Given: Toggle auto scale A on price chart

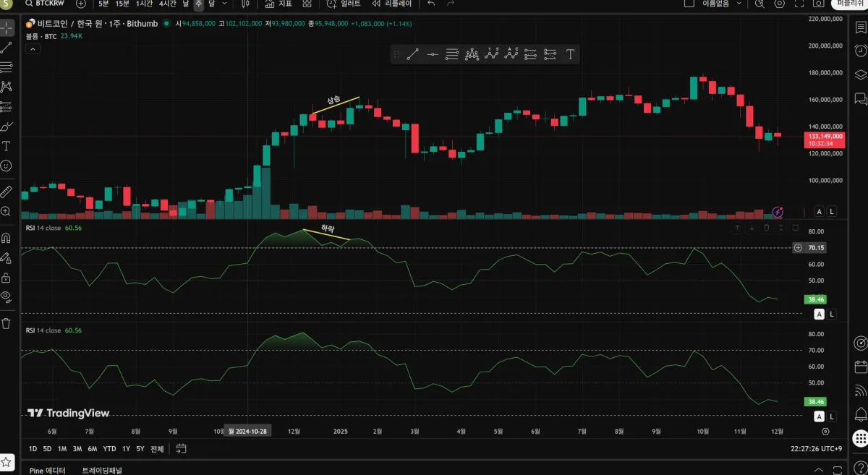Looking at the screenshot, I should tap(819, 211).
